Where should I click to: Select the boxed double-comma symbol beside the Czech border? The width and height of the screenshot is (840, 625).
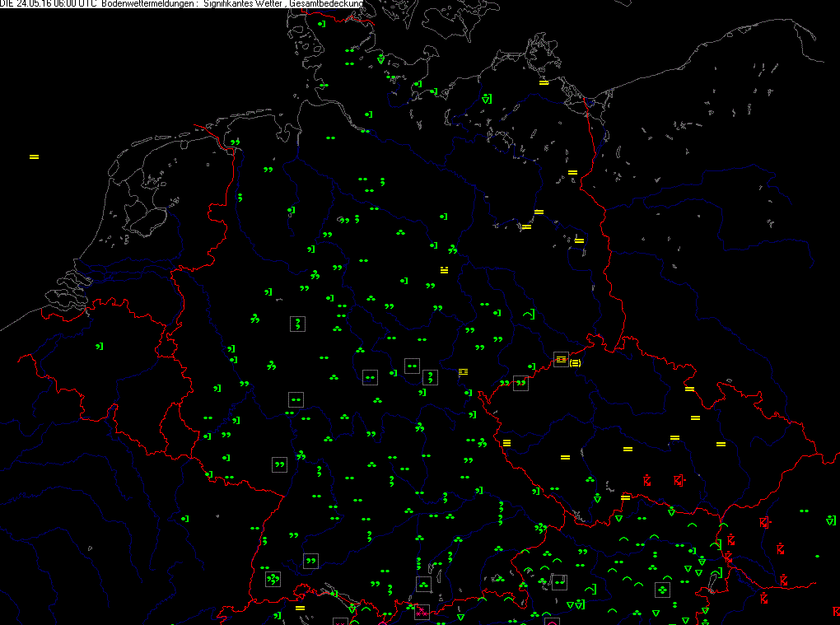(x=520, y=383)
